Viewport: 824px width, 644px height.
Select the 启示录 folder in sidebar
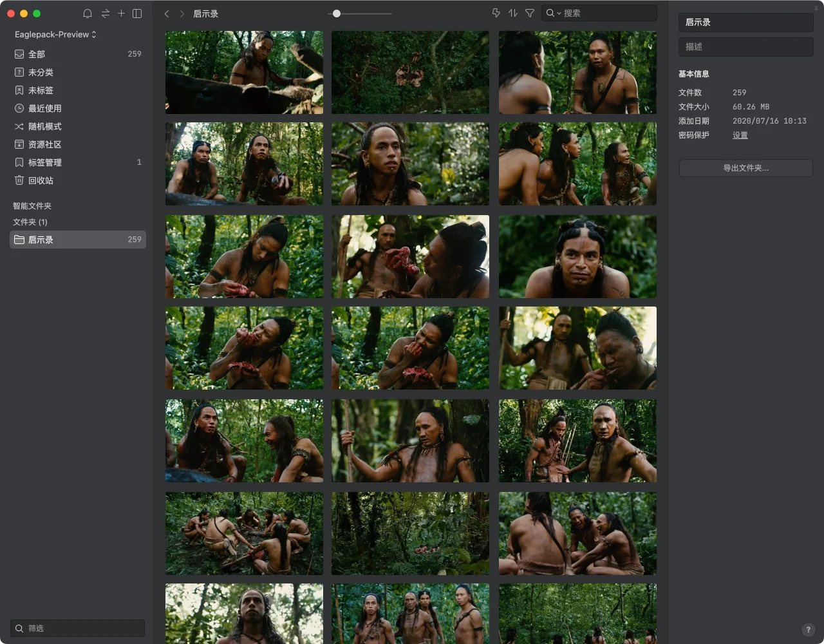78,240
